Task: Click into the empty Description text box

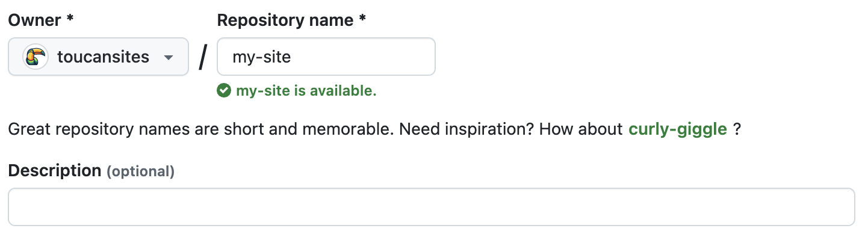Action: click(432, 207)
